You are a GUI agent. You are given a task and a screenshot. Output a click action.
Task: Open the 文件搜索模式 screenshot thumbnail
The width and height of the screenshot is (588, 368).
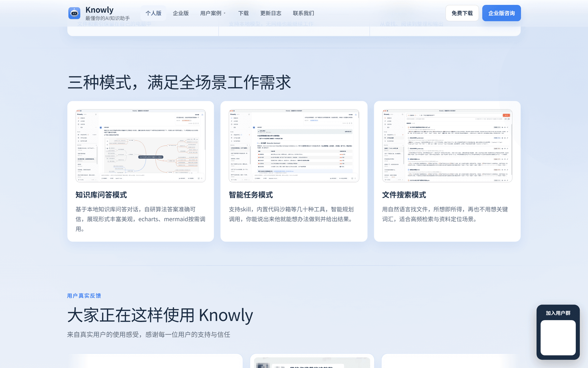(447, 146)
